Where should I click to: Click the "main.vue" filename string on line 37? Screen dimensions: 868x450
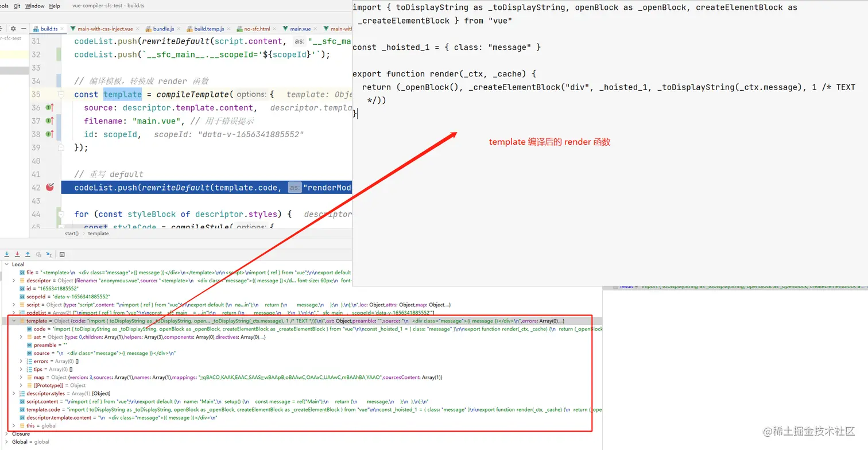[x=156, y=121]
